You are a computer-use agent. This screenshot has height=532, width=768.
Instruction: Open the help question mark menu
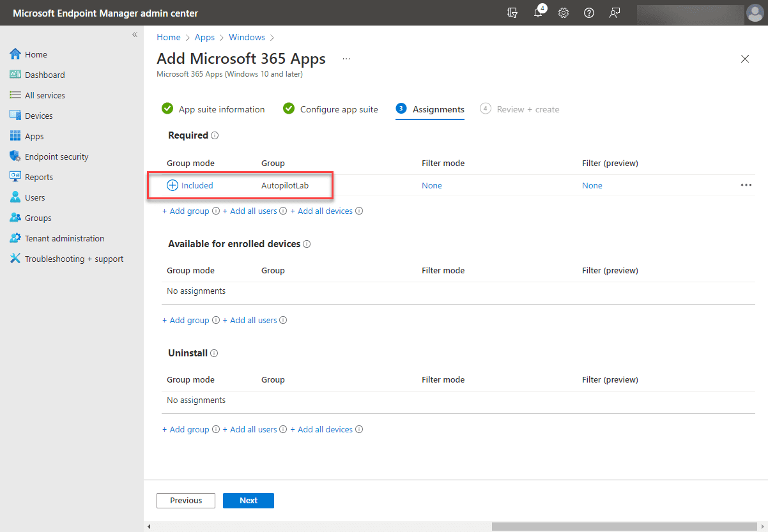pyautogui.click(x=588, y=13)
